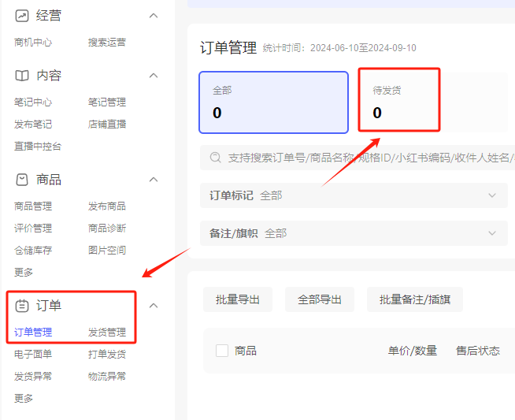Screen dimensions: 515x420
Task: Open 图片空间 in sidebar
Action: click(107, 251)
